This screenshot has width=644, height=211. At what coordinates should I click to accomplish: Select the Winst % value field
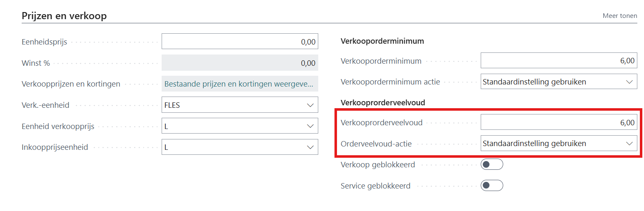[240, 63]
